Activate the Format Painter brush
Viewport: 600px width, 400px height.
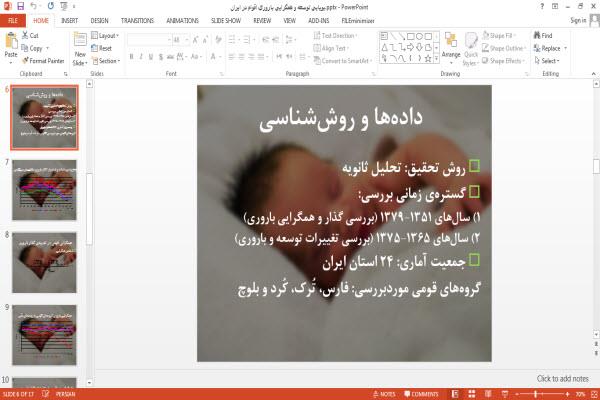click(25, 61)
